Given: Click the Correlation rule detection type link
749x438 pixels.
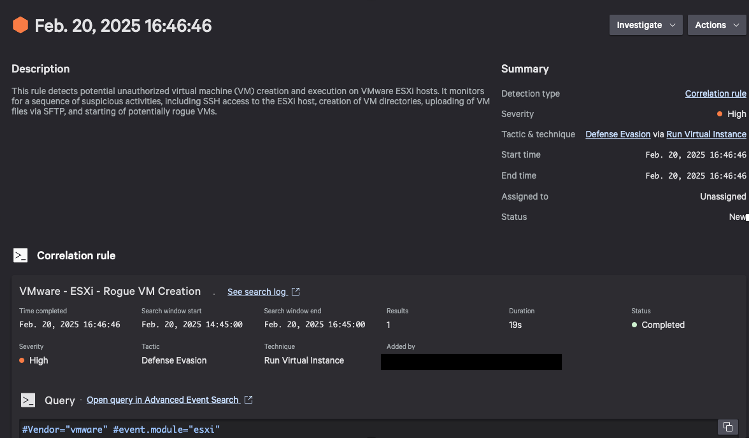Looking at the screenshot, I should [x=715, y=94].
